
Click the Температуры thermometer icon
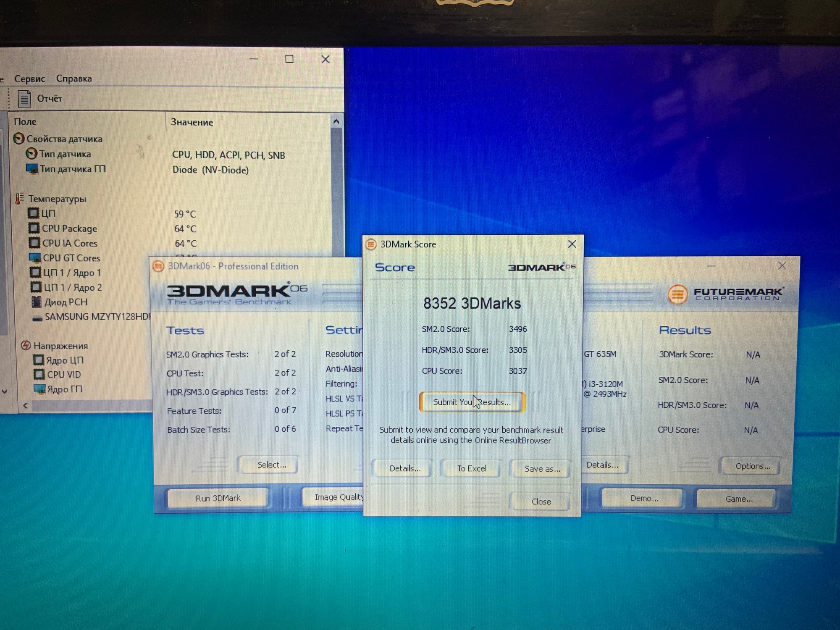20,198
